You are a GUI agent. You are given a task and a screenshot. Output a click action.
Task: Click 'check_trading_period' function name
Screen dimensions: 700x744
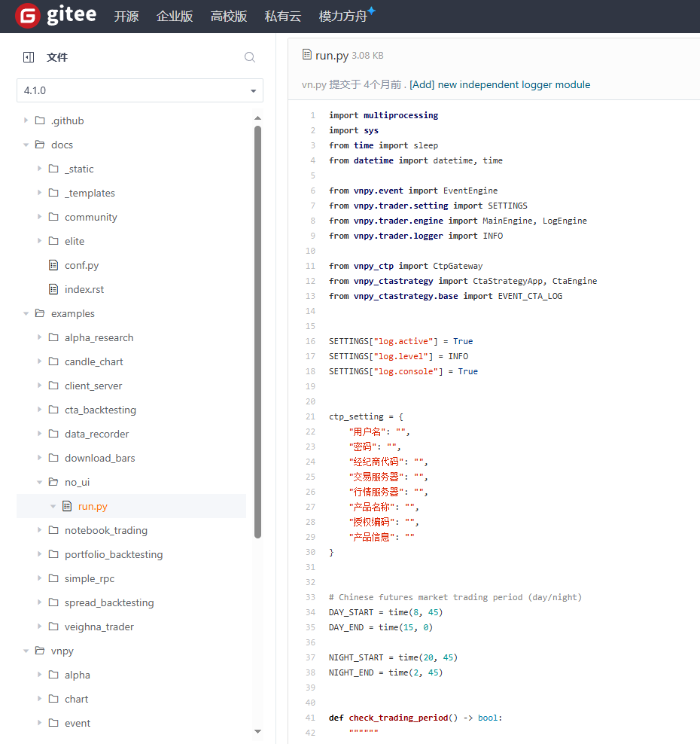click(x=398, y=718)
